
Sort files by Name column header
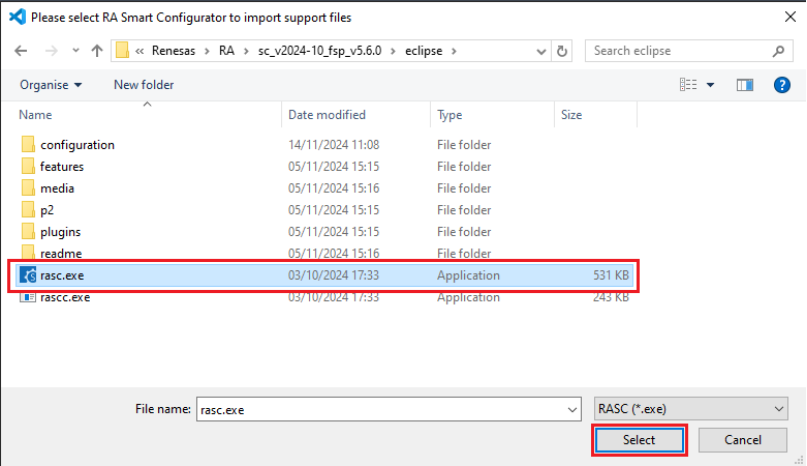tap(36, 115)
